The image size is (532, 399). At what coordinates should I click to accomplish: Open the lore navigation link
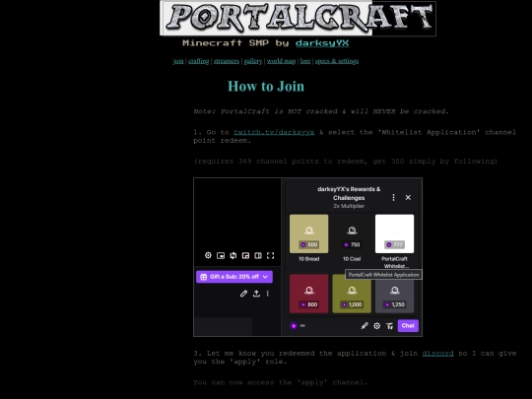point(305,61)
